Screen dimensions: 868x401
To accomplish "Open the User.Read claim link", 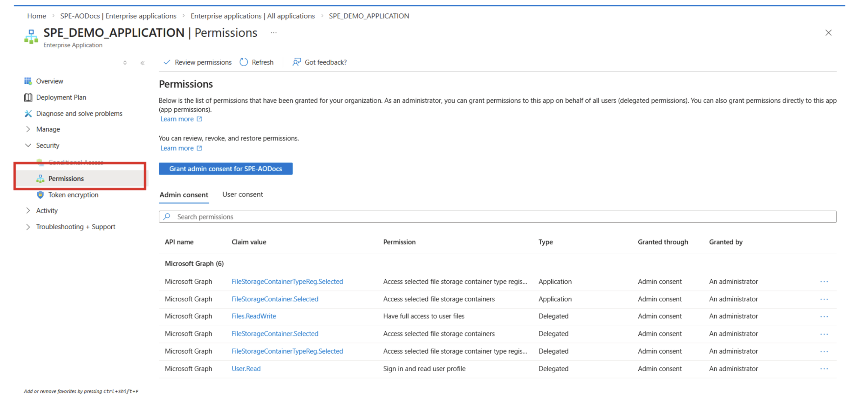I will coord(246,369).
